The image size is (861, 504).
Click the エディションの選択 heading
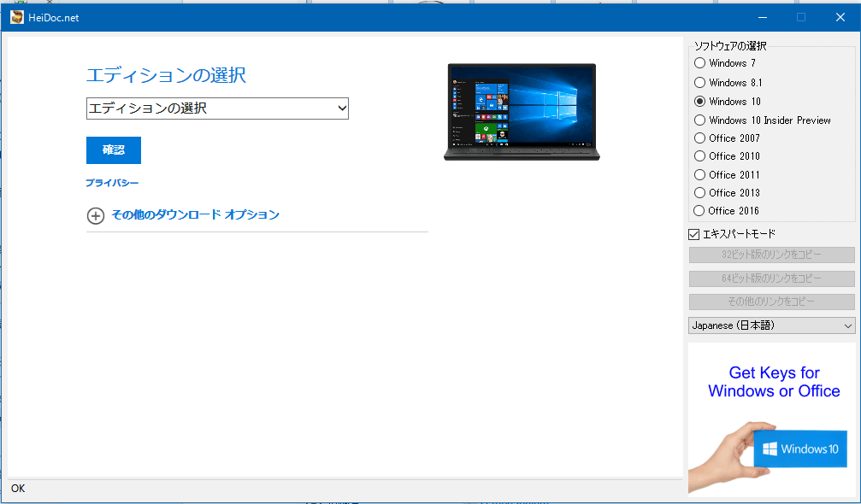click(x=166, y=75)
